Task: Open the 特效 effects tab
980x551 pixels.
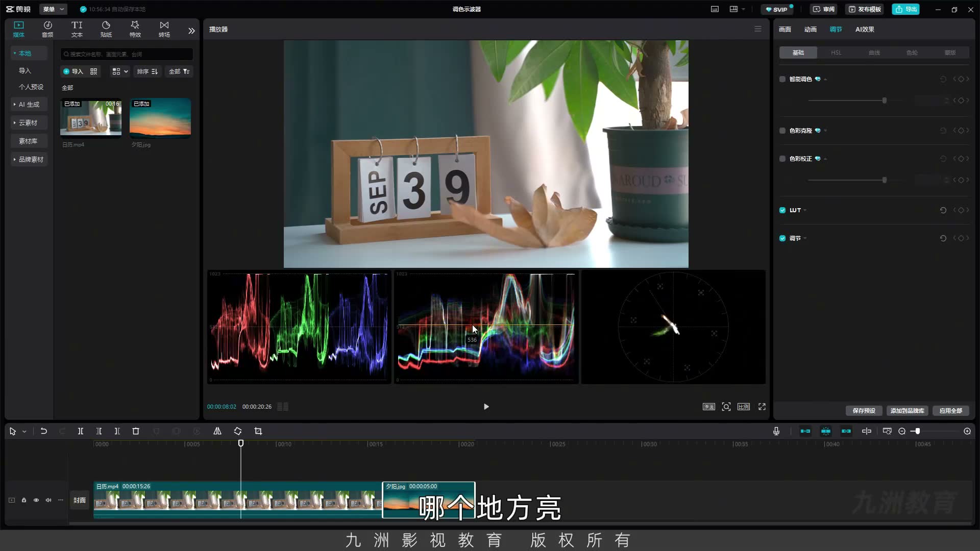Action: click(x=135, y=29)
